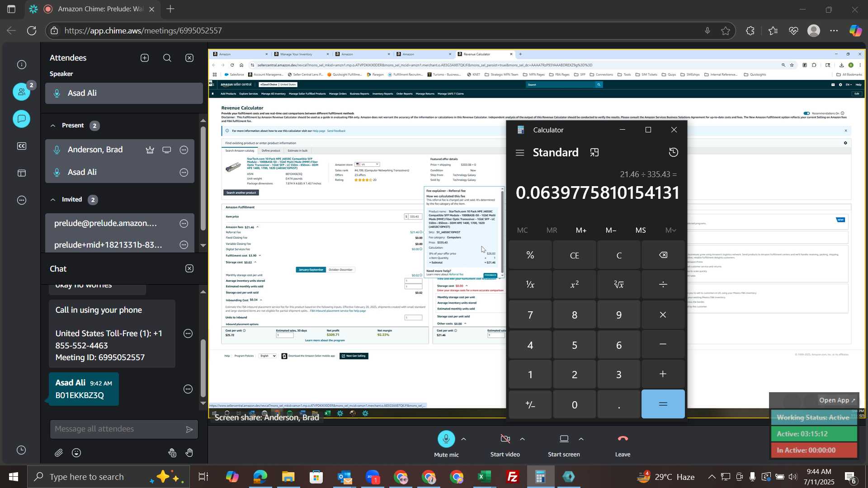868x488 pixels.
Task: Open a new browser tab
Action: tap(170, 9)
